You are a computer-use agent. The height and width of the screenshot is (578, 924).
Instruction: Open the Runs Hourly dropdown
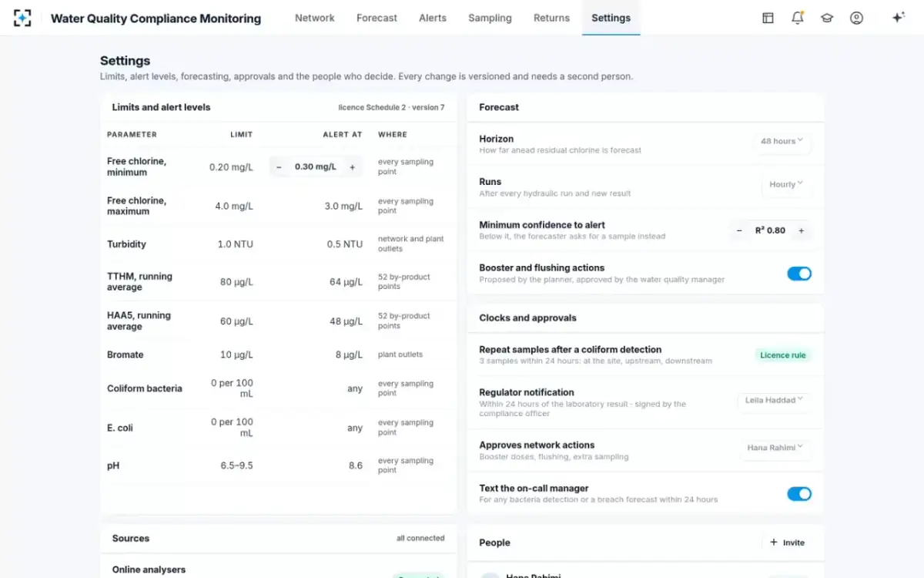pyautogui.click(x=786, y=184)
